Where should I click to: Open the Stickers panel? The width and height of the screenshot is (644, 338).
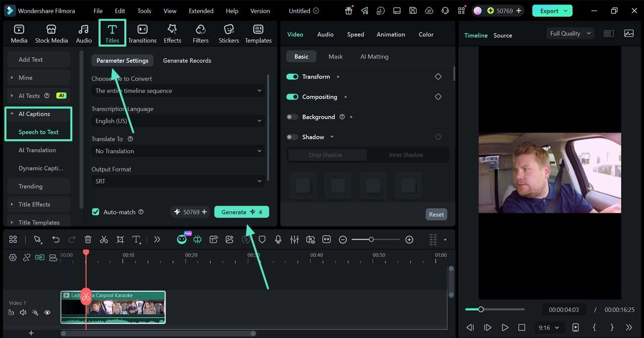tap(229, 34)
